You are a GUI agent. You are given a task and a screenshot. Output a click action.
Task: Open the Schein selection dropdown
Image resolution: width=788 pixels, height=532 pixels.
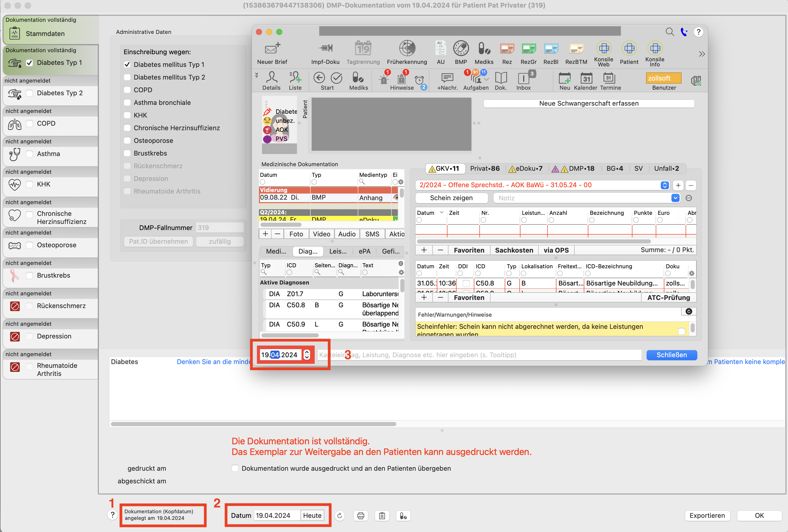tap(665, 185)
